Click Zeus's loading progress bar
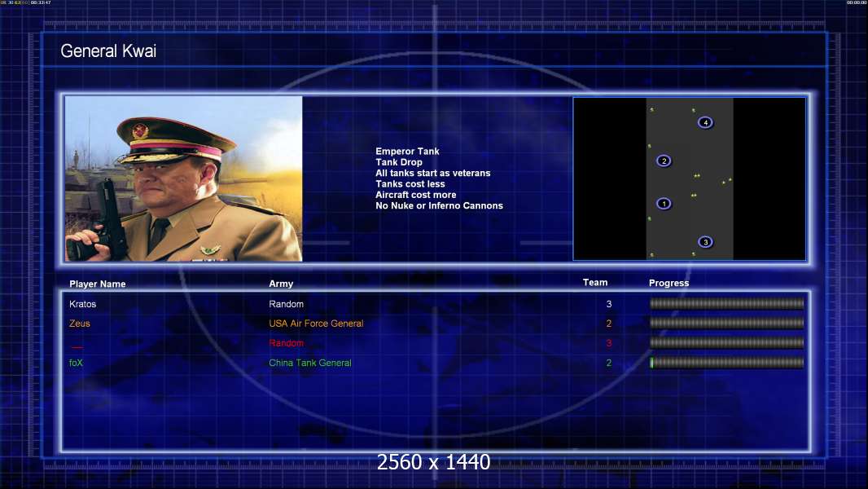The height and width of the screenshot is (489, 868). point(727,323)
